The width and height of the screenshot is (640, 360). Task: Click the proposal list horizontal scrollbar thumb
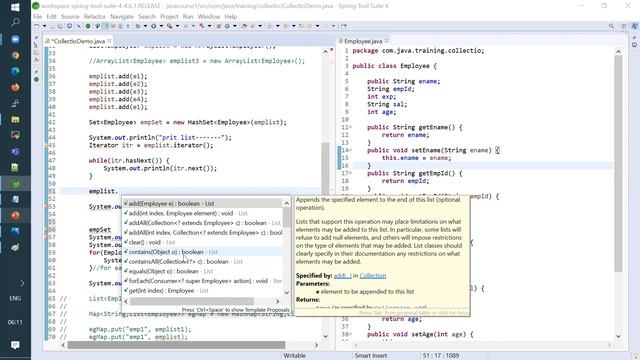192,301
